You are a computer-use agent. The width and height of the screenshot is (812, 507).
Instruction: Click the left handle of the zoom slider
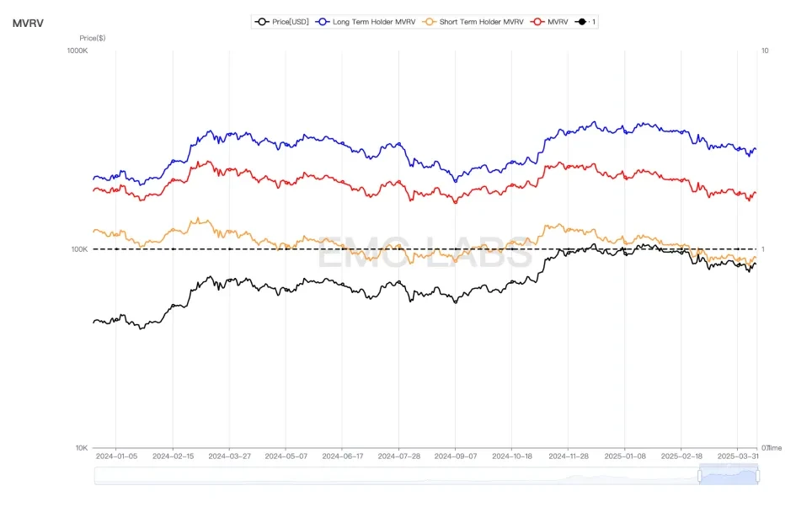pos(699,476)
